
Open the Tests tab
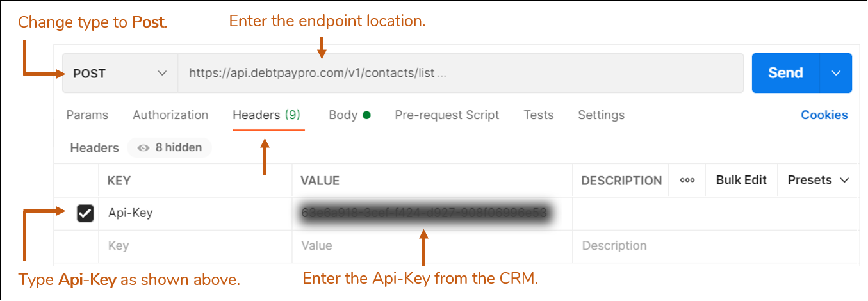(539, 115)
